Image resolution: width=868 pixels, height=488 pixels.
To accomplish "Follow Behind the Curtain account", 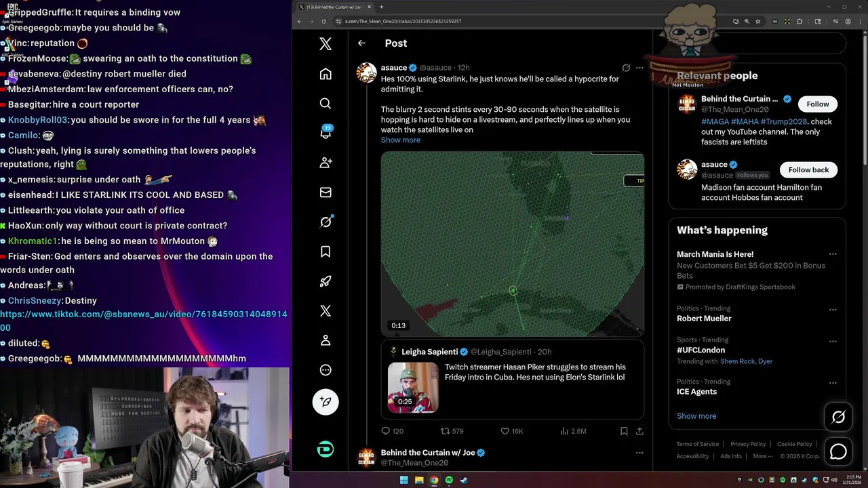I will tap(817, 104).
